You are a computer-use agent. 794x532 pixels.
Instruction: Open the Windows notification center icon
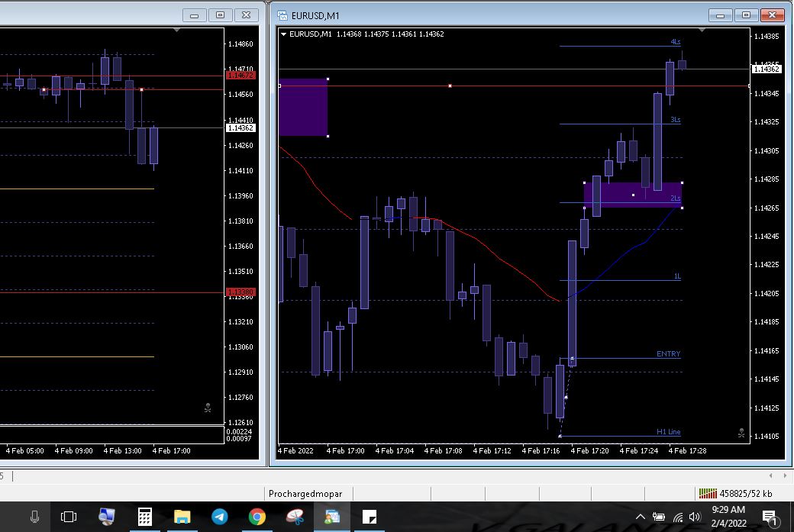tap(770, 517)
